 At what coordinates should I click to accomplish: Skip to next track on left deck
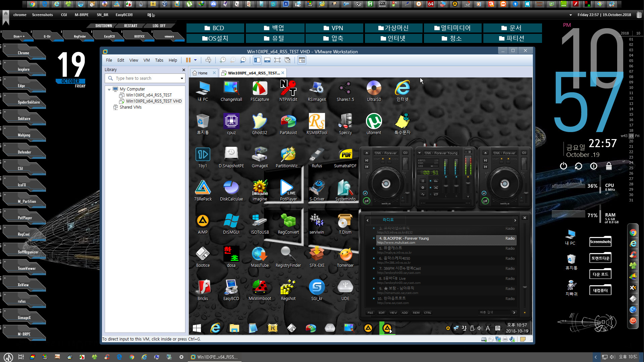click(x=367, y=160)
